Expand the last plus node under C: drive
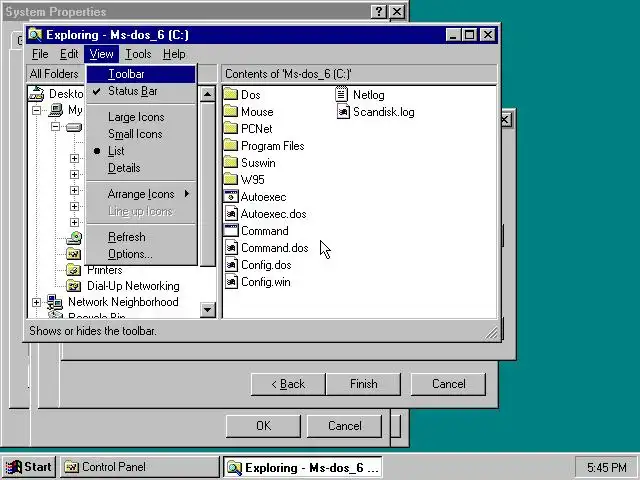The height and width of the screenshot is (480, 640). (74, 222)
